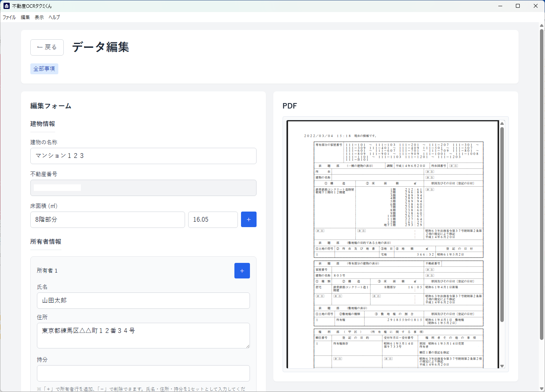Select the 全部事項 tag
545x392 pixels.
pos(44,69)
